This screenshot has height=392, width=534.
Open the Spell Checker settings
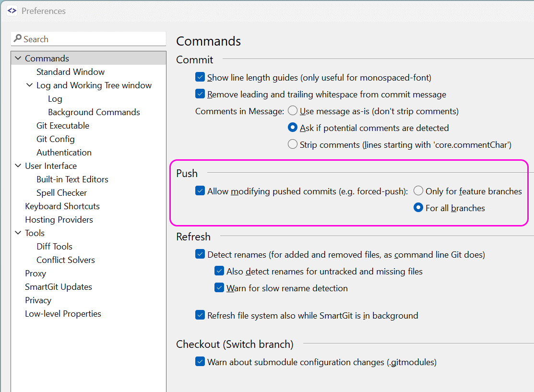[x=61, y=192]
